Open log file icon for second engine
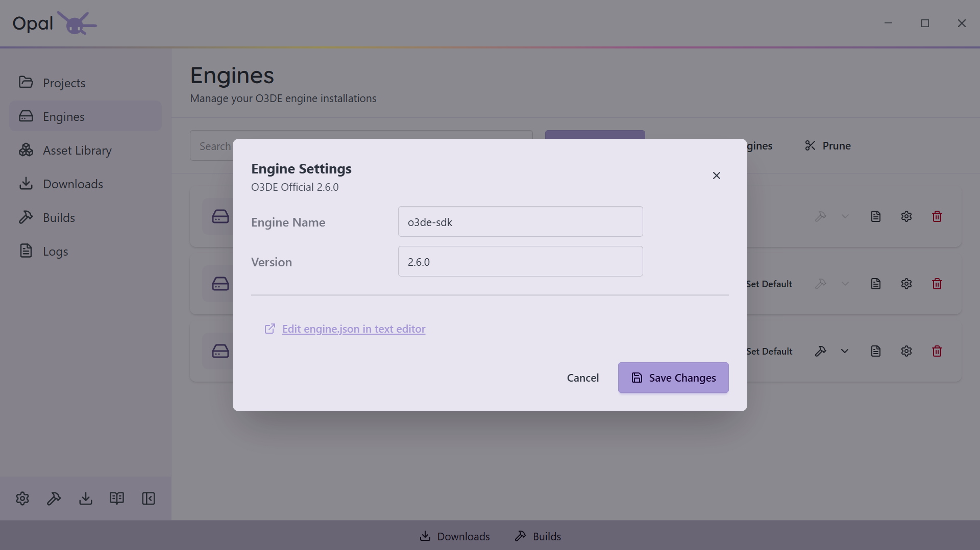The image size is (980, 550). [x=876, y=284]
